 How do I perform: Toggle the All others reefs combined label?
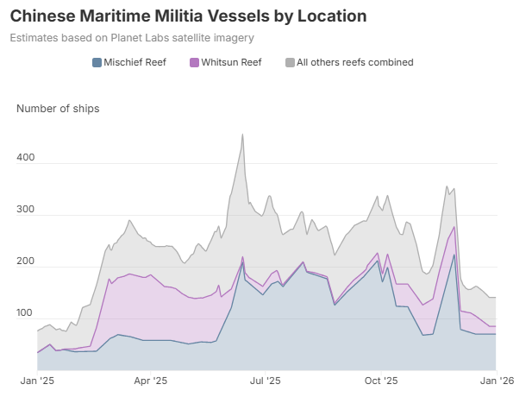coord(354,62)
